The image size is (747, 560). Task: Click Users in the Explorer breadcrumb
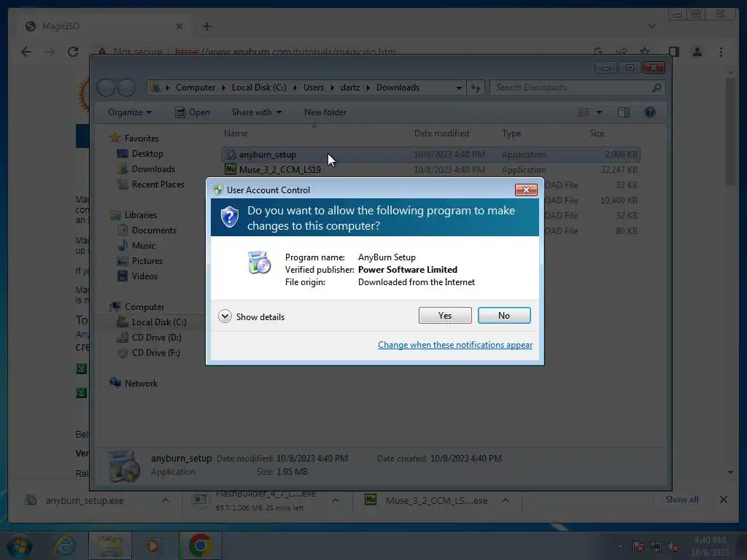314,87
